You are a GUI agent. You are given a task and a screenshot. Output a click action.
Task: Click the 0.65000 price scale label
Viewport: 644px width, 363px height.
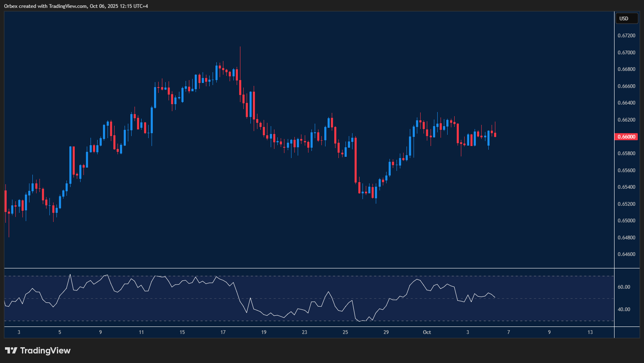coord(626,221)
